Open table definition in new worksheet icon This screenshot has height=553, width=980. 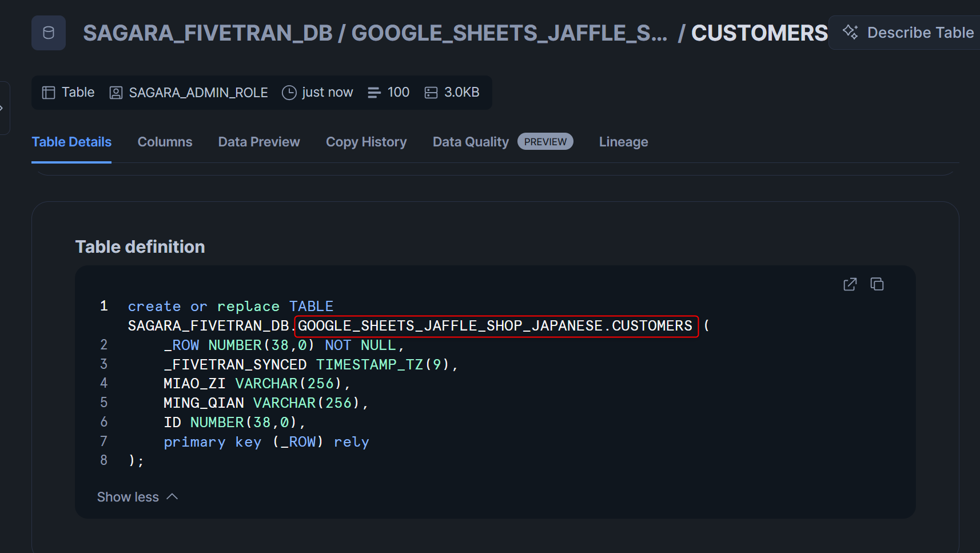(x=850, y=284)
